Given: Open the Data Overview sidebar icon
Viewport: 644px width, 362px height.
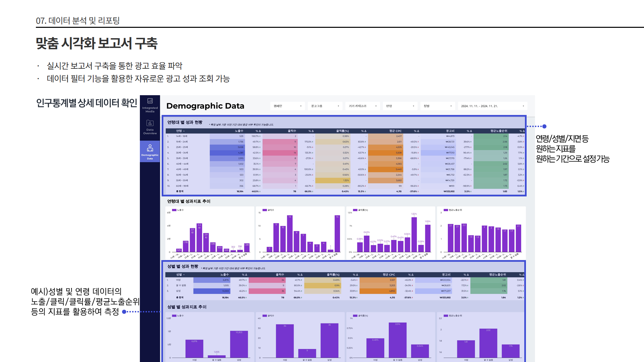Looking at the screenshot, I should click(x=150, y=127).
